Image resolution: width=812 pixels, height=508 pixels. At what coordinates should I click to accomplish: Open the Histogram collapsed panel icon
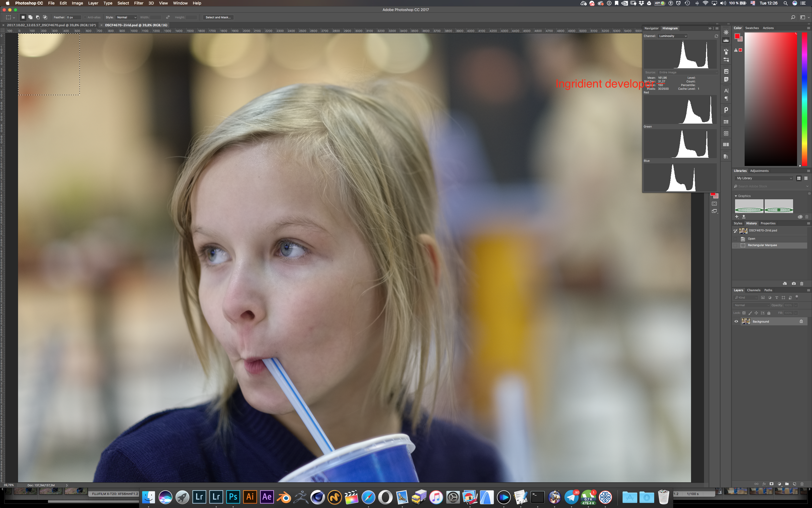[726, 40]
